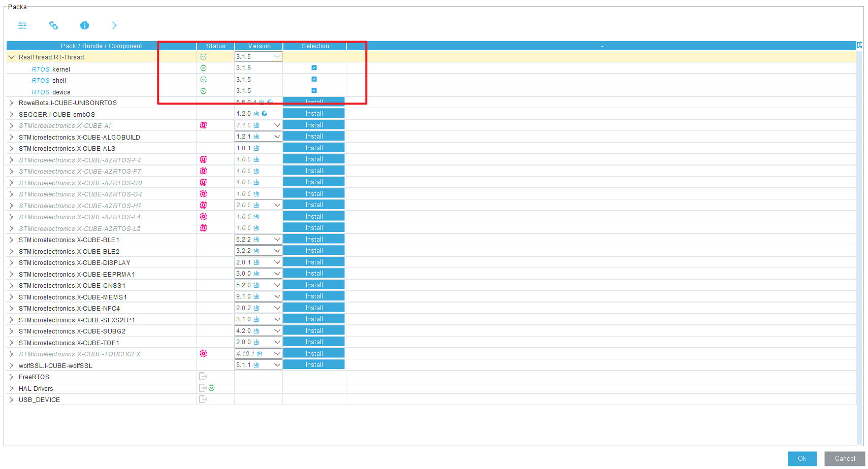Open X-CUBE-DISPLAY version 2.0.1 dropdown
The width and height of the screenshot is (868, 469).
[x=277, y=262]
